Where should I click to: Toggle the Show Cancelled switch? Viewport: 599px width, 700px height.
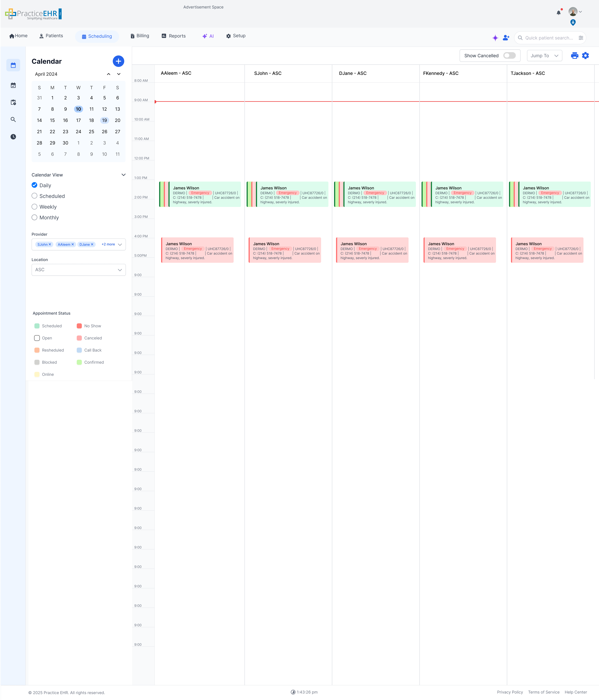coord(509,56)
